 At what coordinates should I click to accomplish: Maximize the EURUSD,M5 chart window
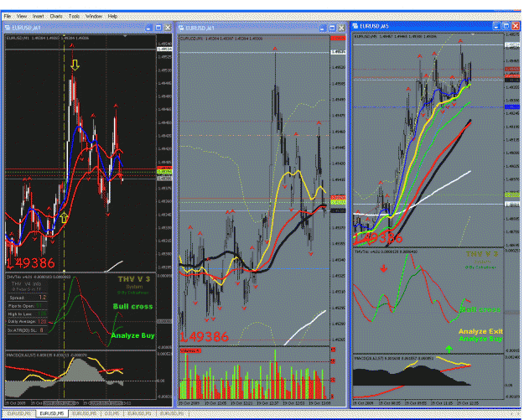[x=506, y=26]
